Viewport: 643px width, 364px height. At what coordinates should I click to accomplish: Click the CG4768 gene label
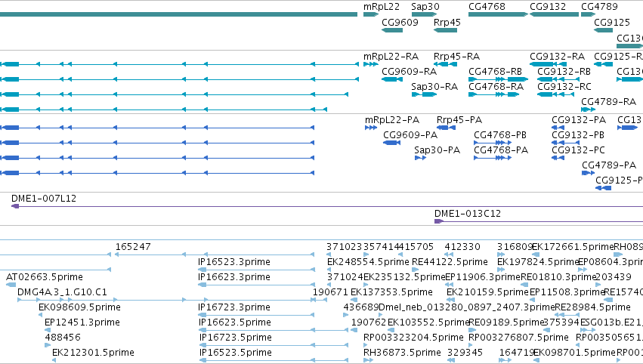pyautogui.click(x=487, y=7)
